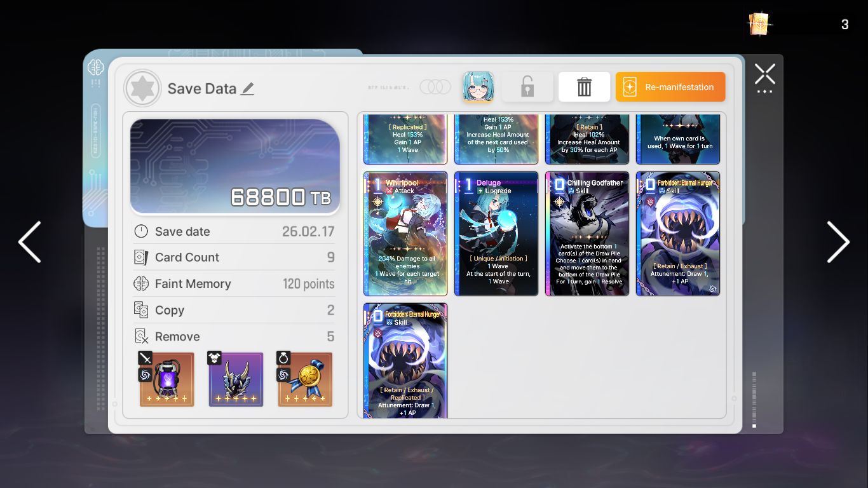Toggle the padlock lock on save data
Image resolution: width=868 pixels, height=488 pixels.
527,87
